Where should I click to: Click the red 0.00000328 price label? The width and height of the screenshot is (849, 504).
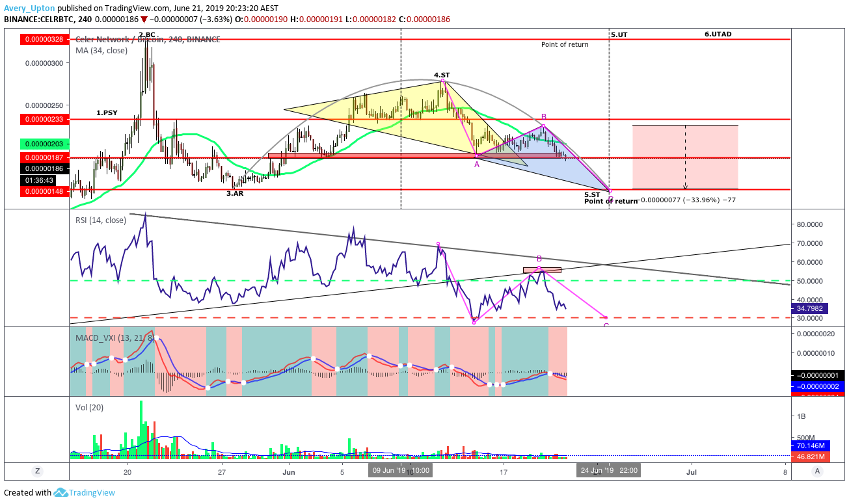click(x=44, y=40)
